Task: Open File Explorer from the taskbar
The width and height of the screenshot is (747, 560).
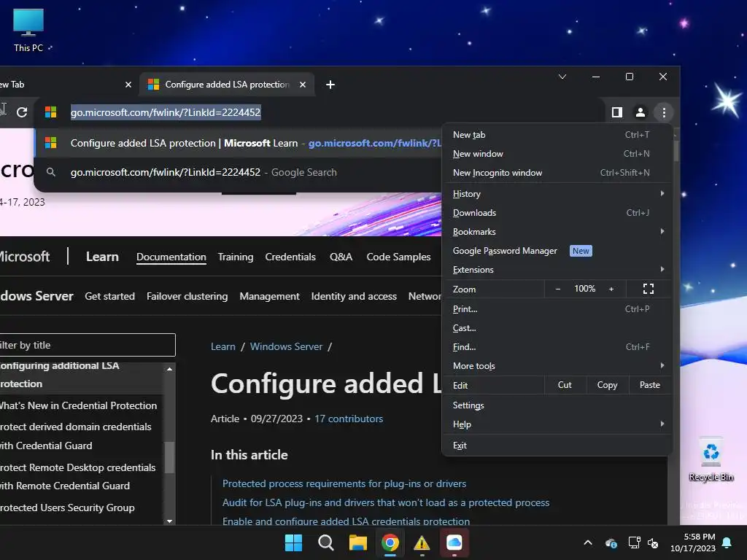Action: tap(357, 542)
